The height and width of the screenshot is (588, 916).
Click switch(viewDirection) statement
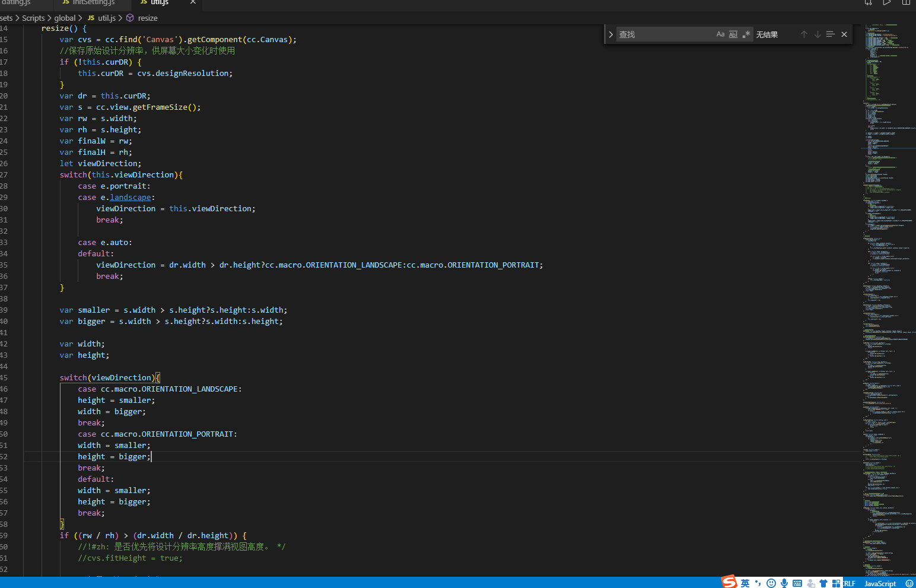point(110,378)
